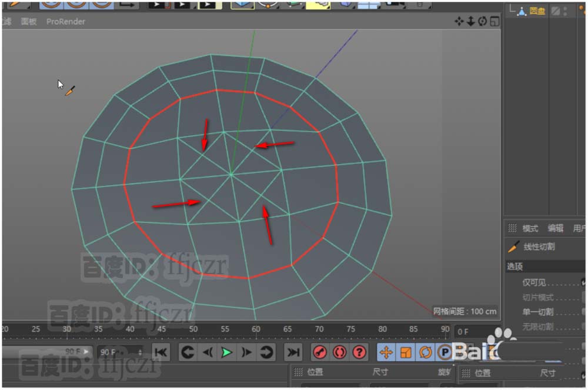Click the viewport rotate camera icon
The height and width of the screenshot is (390, 588).
tap(482, 21)
